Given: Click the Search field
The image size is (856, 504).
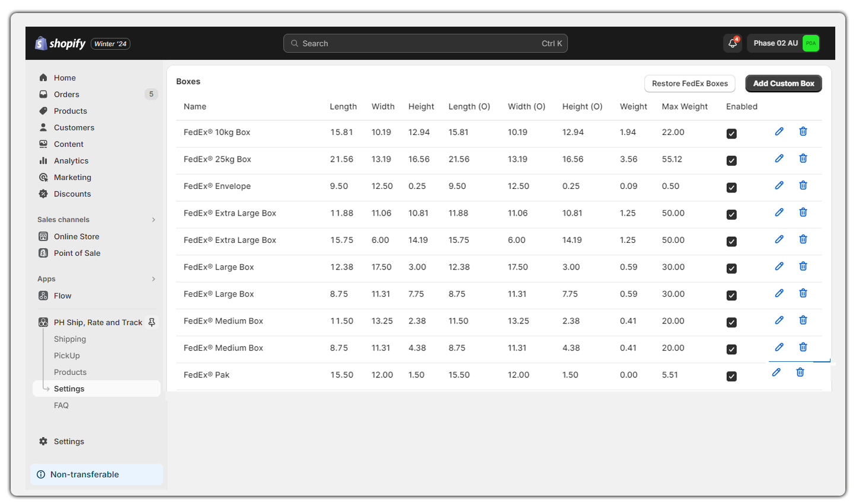Looking at the screenshot, I should (426, 43).
